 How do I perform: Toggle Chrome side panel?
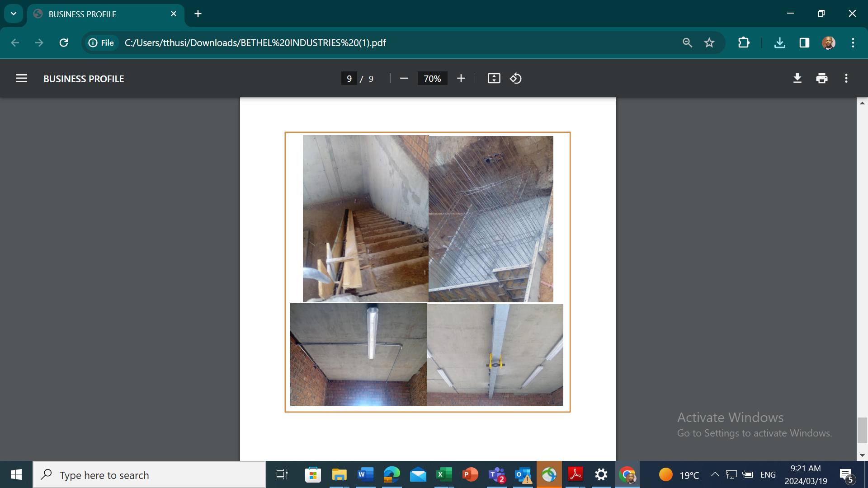(804, 43)
